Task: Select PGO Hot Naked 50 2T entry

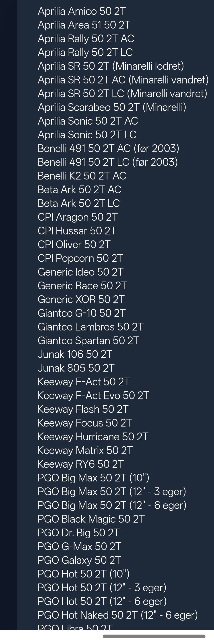Action: coord(117,615)
